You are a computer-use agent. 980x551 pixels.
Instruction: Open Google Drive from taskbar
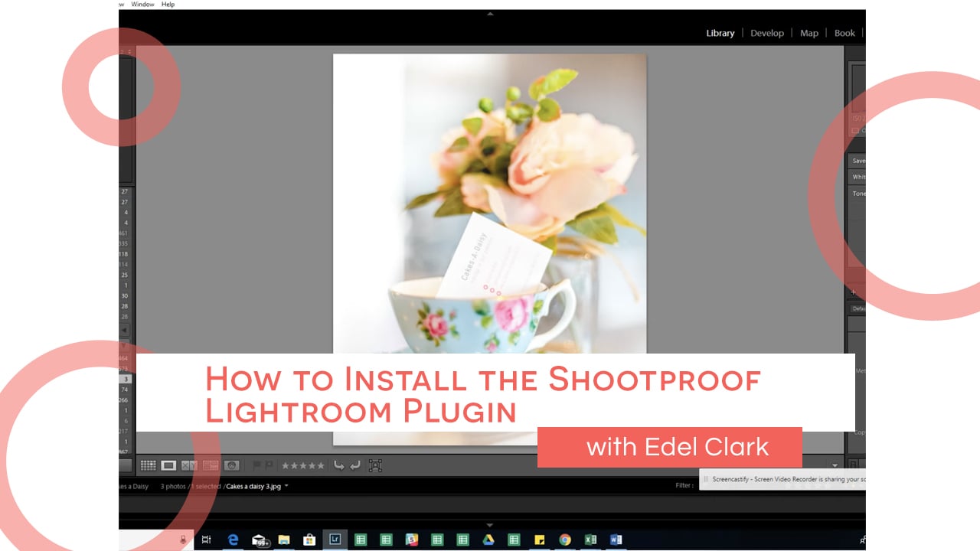click(488, 540)
